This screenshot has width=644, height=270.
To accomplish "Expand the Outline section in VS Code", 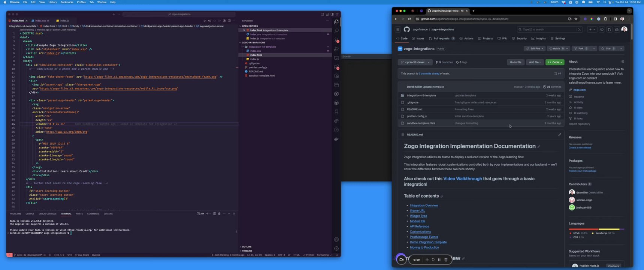I will point(247,247).
